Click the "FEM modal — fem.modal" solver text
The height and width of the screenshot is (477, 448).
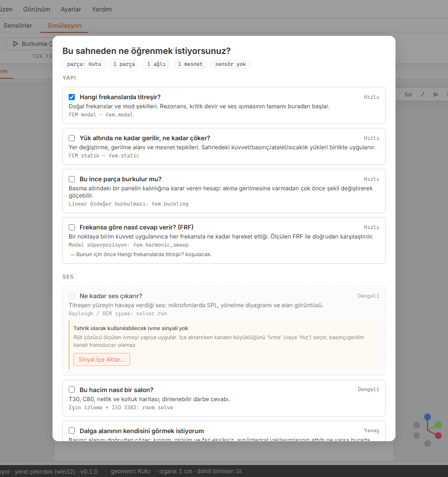(x=101, y=114)
